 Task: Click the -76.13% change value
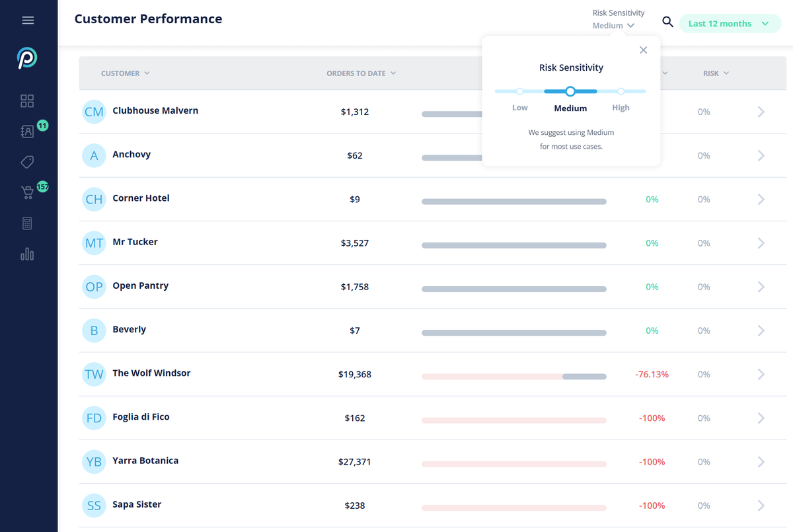click(652, 374)
